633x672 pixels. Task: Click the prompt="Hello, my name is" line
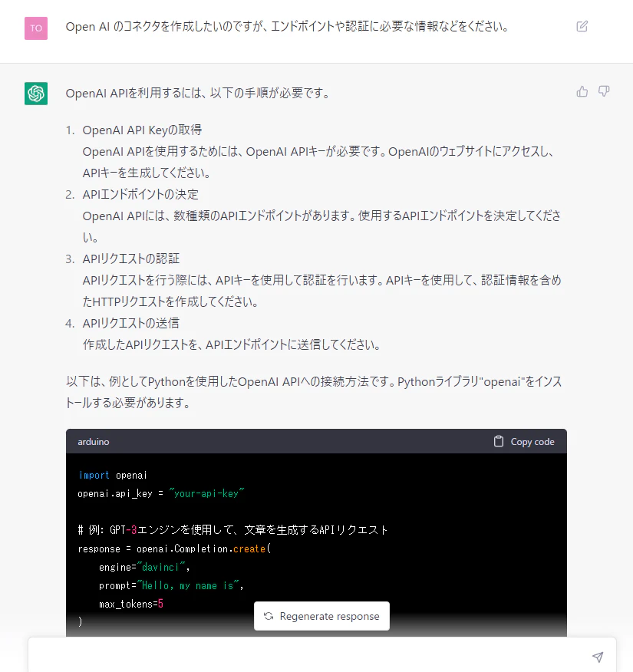click(171, 585)
